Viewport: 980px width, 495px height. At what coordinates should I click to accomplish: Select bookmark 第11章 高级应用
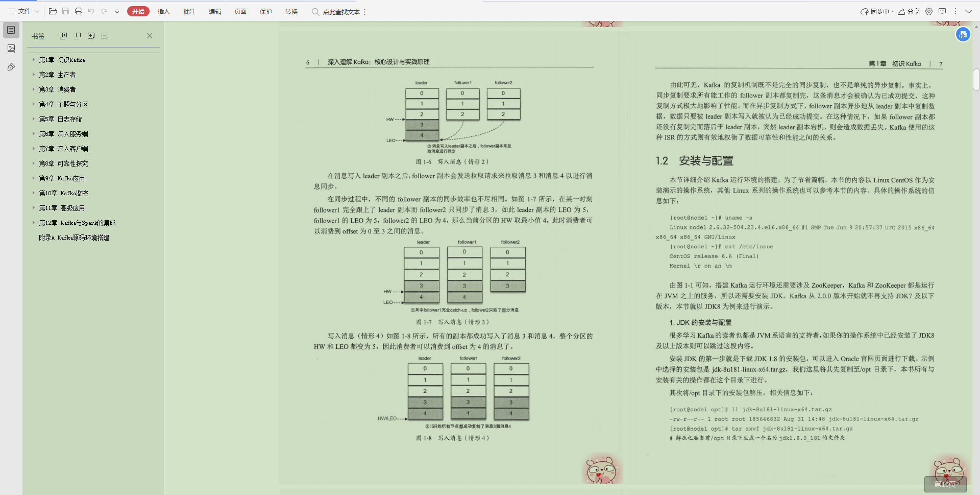click(x=62, y=208)
